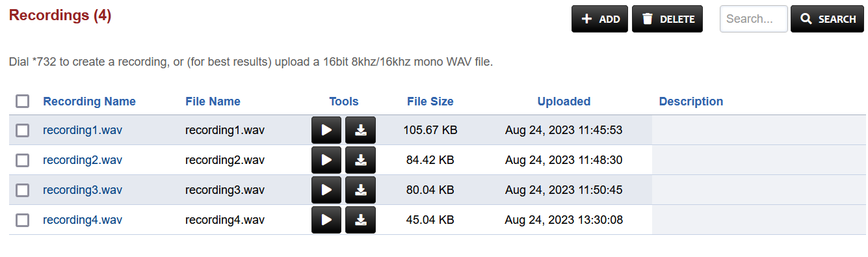This screenshot has height=257, width=868.
Task: Sort by Uploaded date column
Action: pos(564,101)
